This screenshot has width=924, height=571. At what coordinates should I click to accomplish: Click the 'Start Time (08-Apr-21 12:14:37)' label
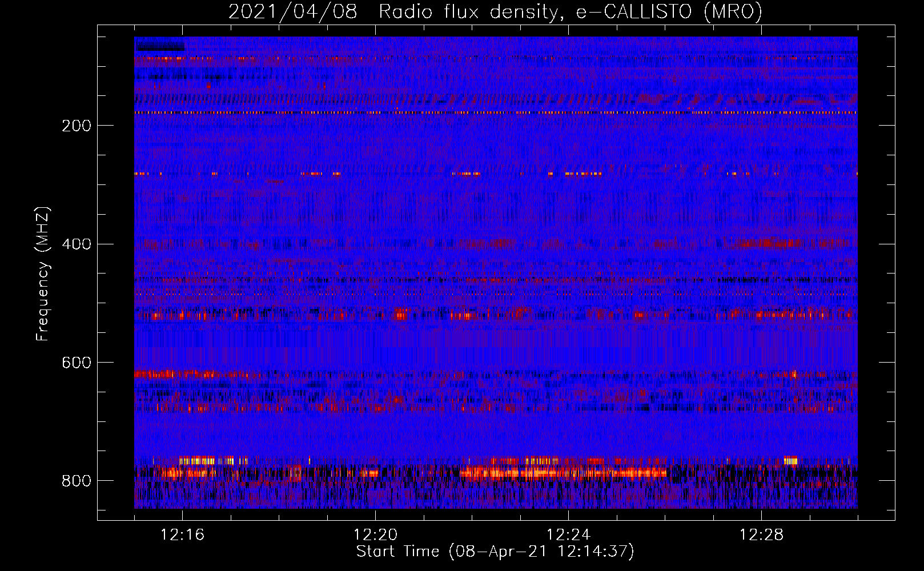pos(495,552)
